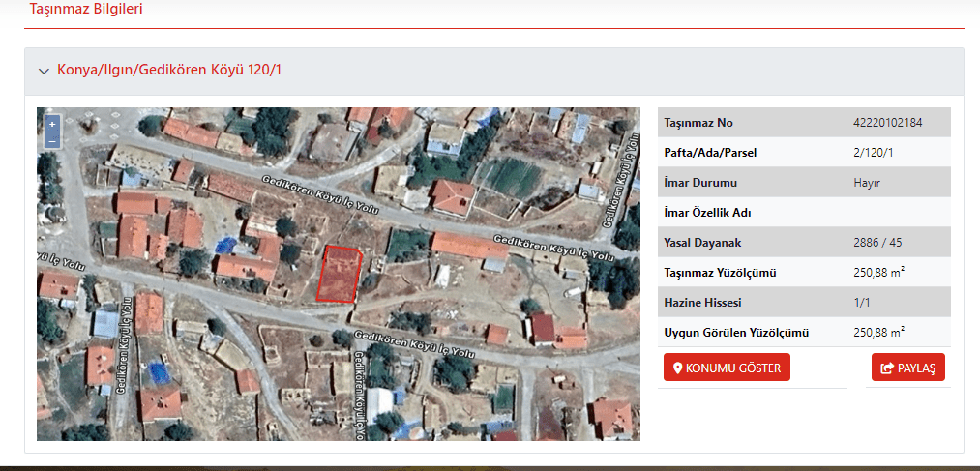980x471 pixels.
Task: Click the location pin icon in KONUMU GÖSTER
Action: [678, 368]
